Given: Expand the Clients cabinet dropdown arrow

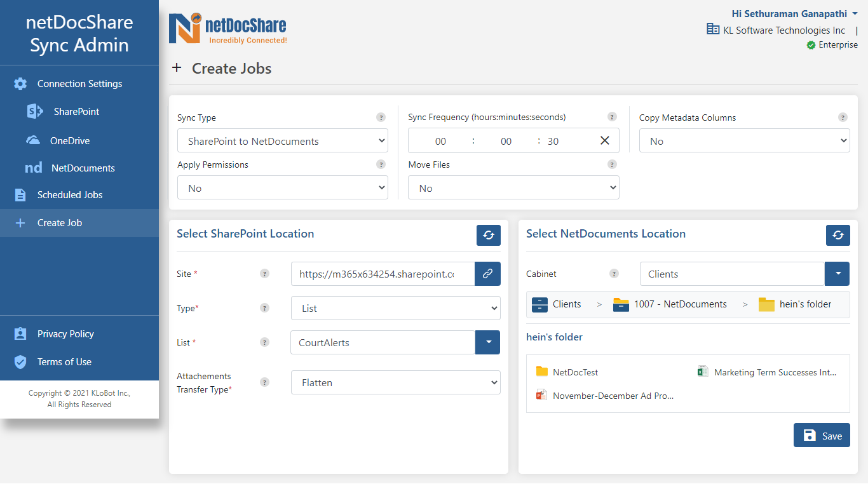Looking at the screenshot, I should [837, 274].
